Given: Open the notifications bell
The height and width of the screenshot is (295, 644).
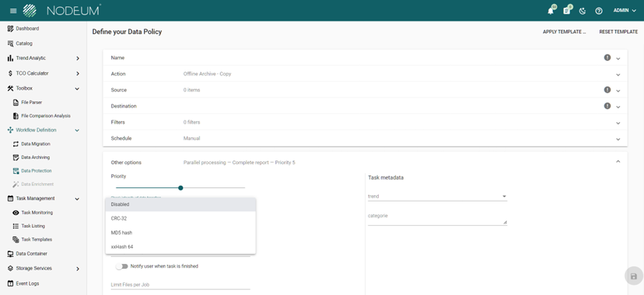Looking at the screenshot, I should coord(551,11).
